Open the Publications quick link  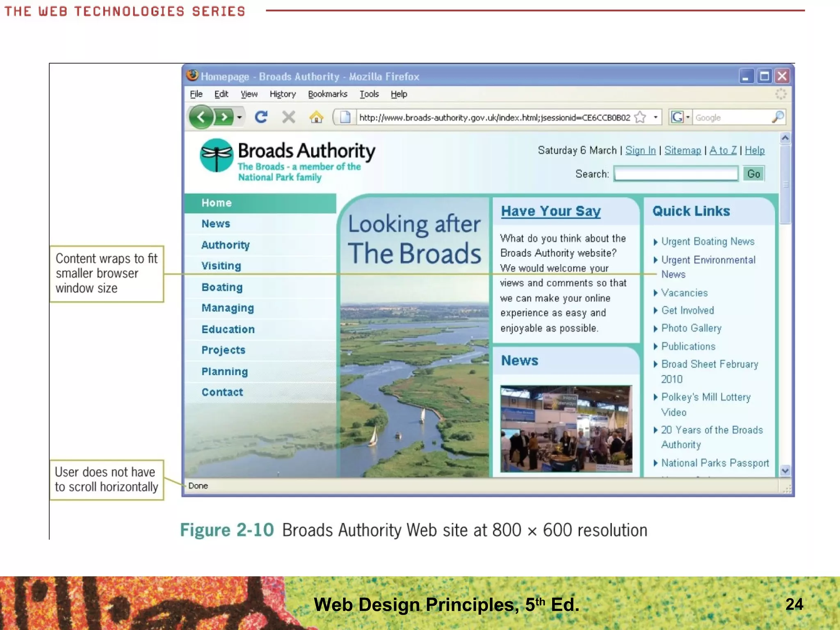coord(688,347)
